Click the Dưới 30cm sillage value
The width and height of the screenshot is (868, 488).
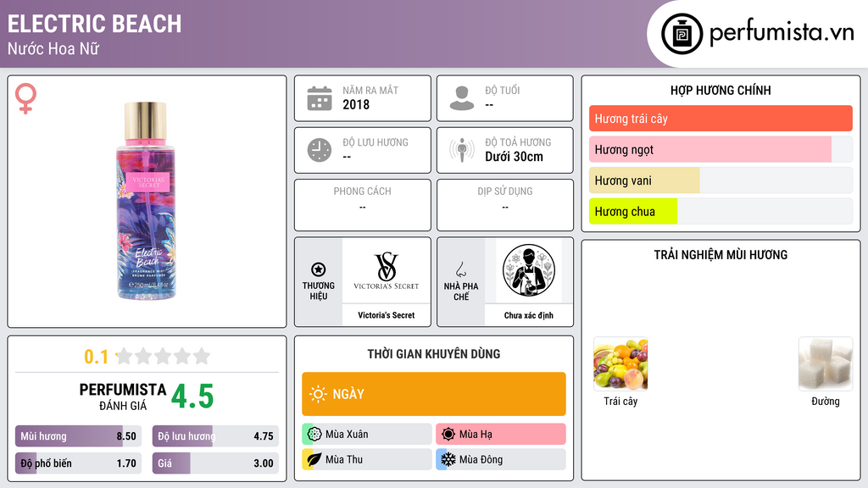[x=515, y=157]
